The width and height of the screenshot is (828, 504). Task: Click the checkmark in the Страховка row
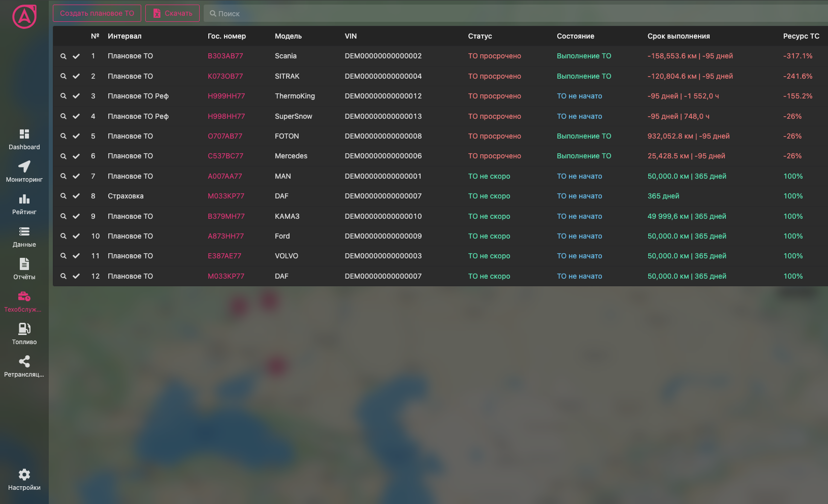click(x=76, y=196)
